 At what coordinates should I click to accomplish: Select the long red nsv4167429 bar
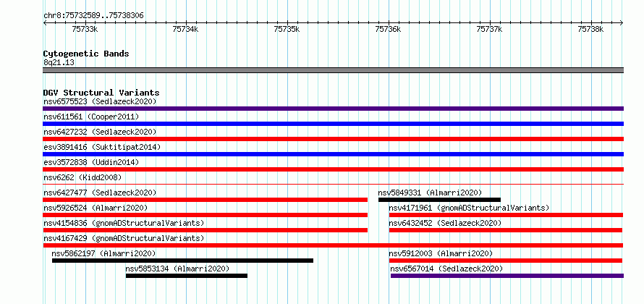[333, 245]
